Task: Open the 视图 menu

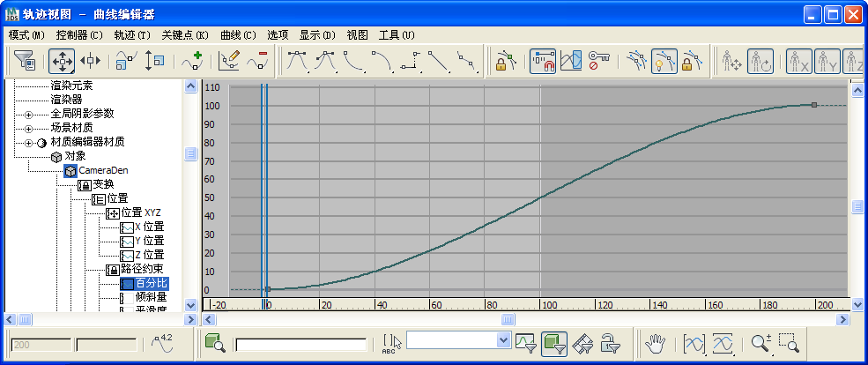Action: pyautogui.click(x=358, y=35)
